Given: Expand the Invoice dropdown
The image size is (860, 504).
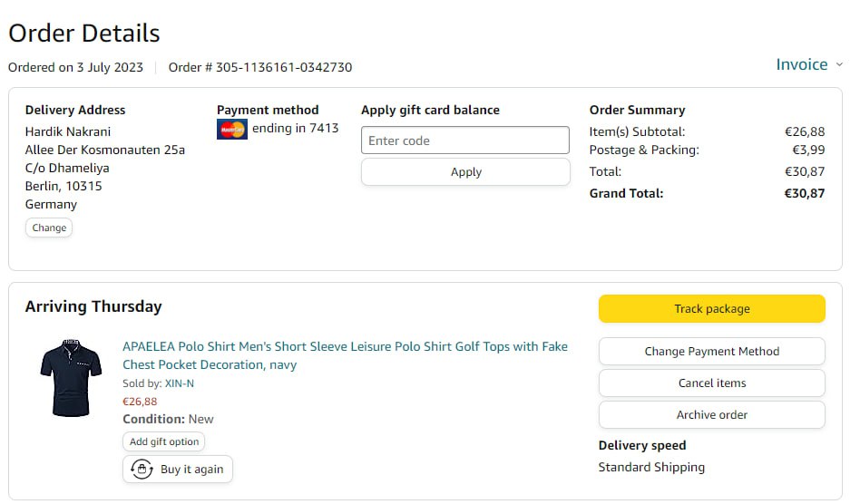Looking at the screenshot, I should 809,64.
